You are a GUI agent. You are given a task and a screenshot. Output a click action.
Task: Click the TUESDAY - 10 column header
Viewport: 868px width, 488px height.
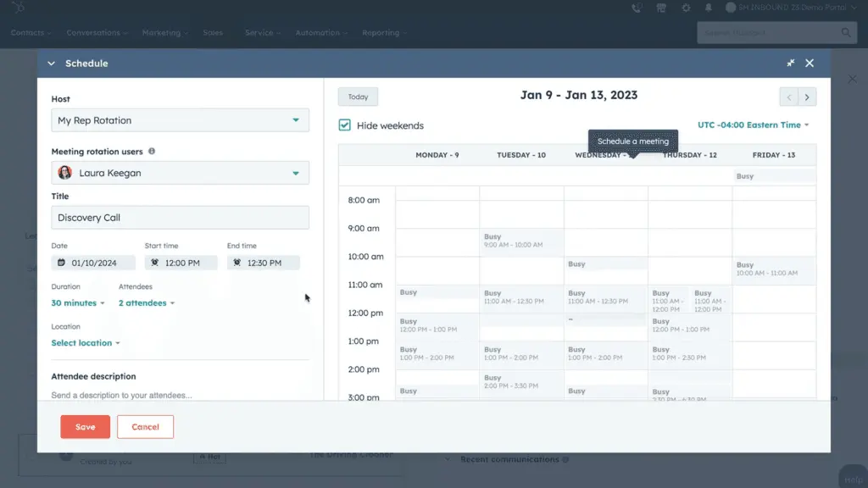coord(521,155)
